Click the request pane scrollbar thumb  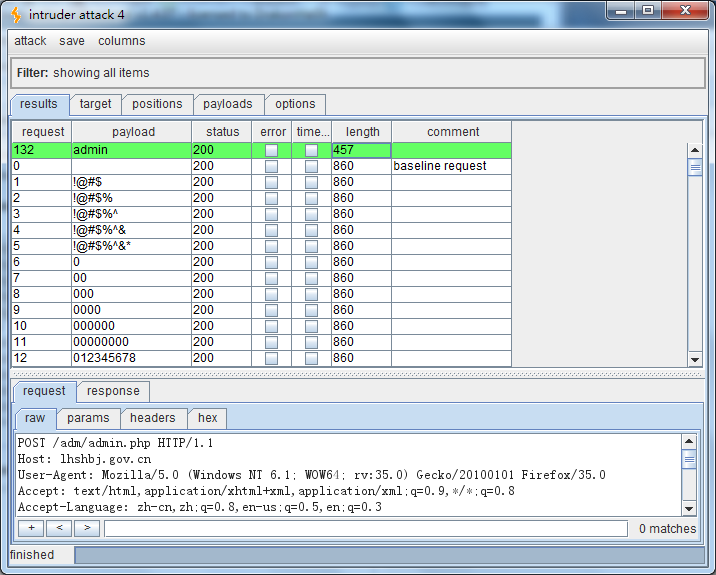(x=689, y=459)
